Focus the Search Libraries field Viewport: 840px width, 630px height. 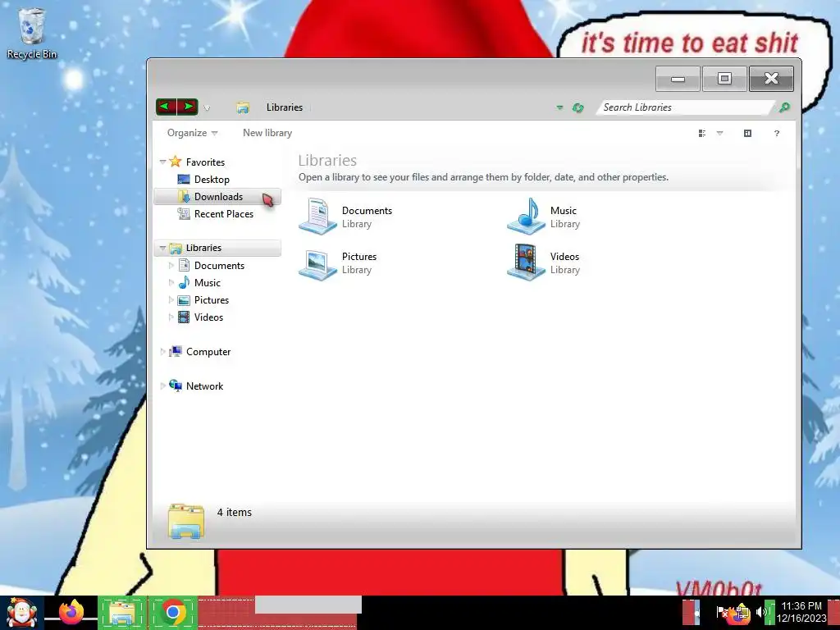[x=686, y=107]
